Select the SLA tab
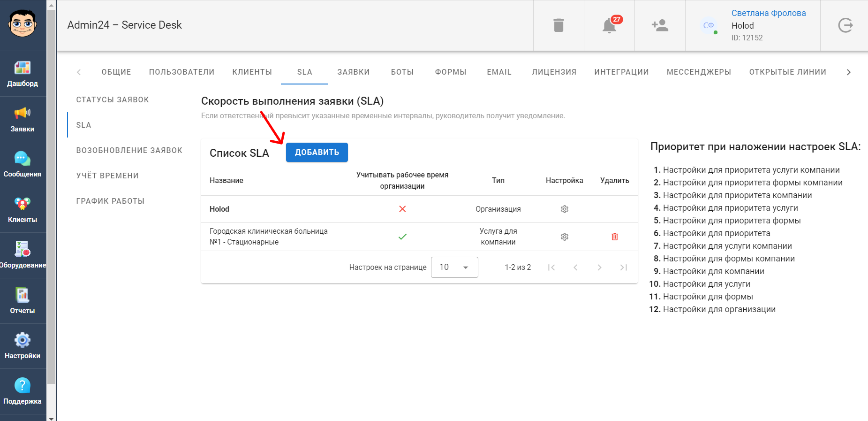Image resolution: width=868 pixels, height=421 pixels. coord(305,72)
